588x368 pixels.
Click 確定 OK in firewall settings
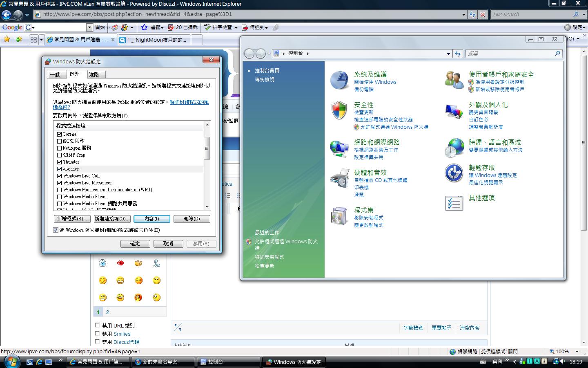coord(135,244)
